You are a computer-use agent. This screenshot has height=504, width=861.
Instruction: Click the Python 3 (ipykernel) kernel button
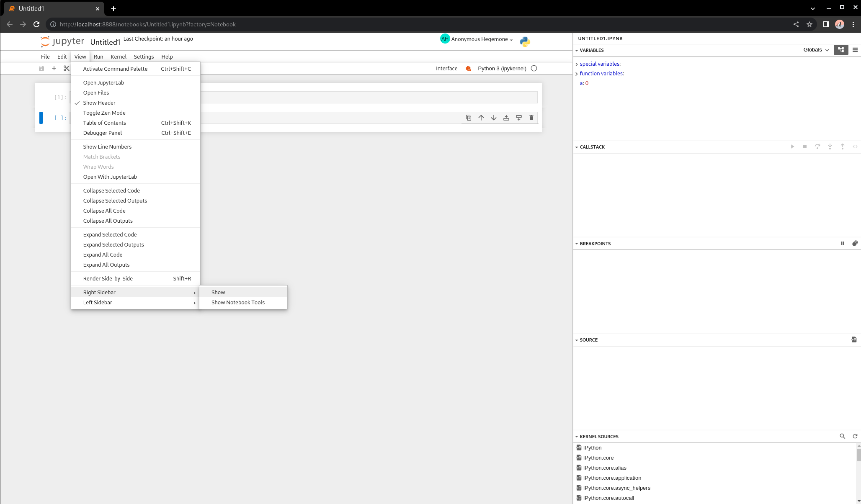click(x=502, y=69)
